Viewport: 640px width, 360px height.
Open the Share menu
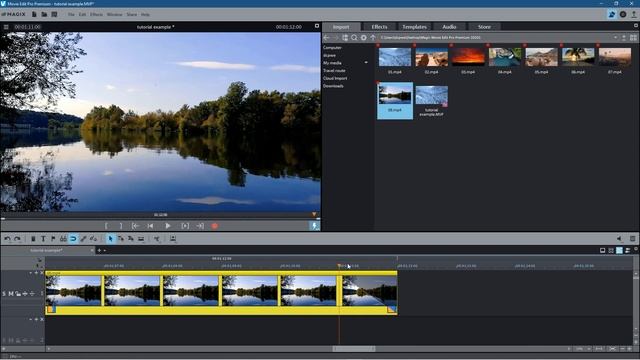pyautogui.click(x=132, y=15)
